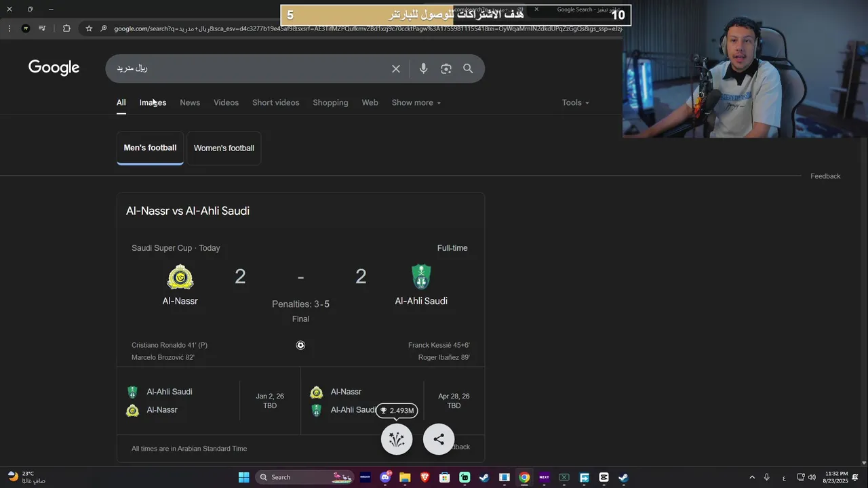868x488 pixels.
Task: Select the Men's football tab
Action: coord(150,148)
